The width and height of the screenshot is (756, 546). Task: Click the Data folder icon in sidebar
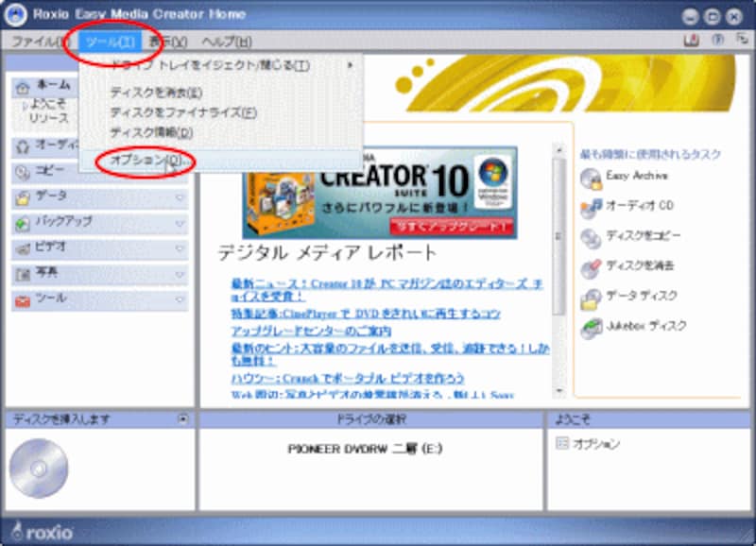pyautogui.click(x=23, y=197)
